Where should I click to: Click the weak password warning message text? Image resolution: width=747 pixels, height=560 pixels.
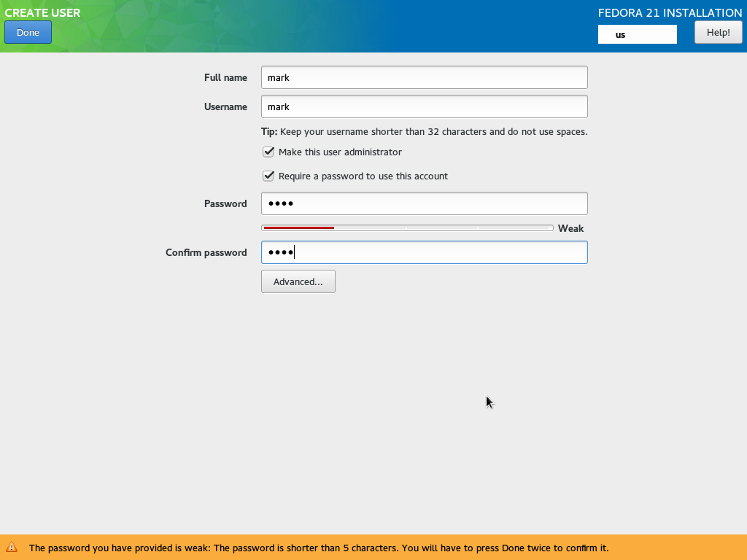coord(318,548)
